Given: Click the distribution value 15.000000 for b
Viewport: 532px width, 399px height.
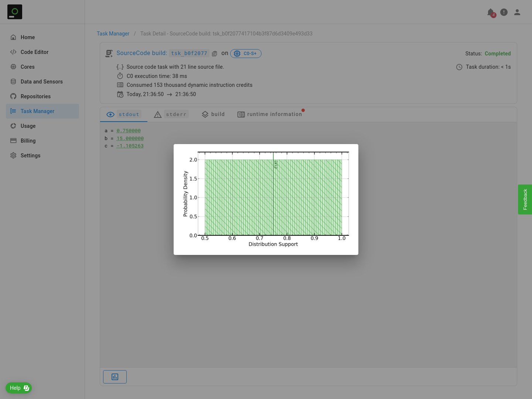Looking at the screenshot, I should [130, 139].
